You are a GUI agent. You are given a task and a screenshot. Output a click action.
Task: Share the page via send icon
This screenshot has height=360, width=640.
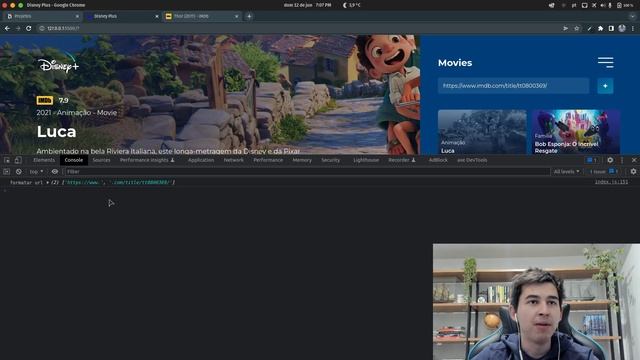click(565, 28)
